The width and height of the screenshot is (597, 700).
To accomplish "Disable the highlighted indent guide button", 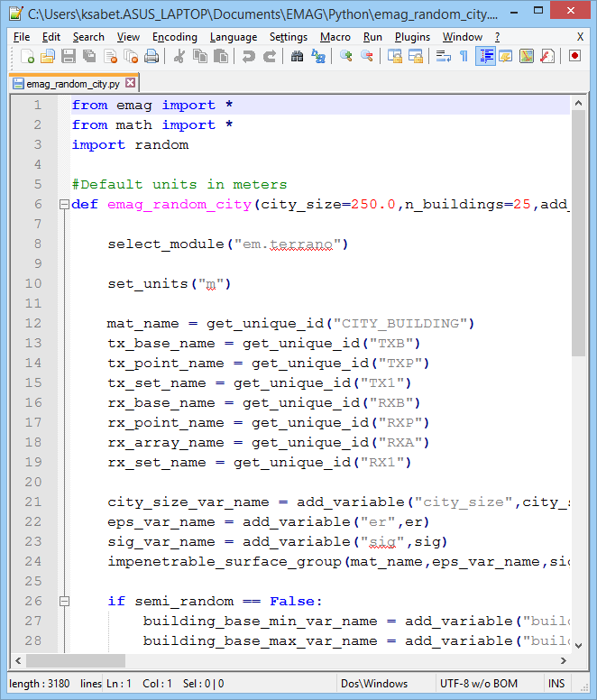I will [486, 56].
